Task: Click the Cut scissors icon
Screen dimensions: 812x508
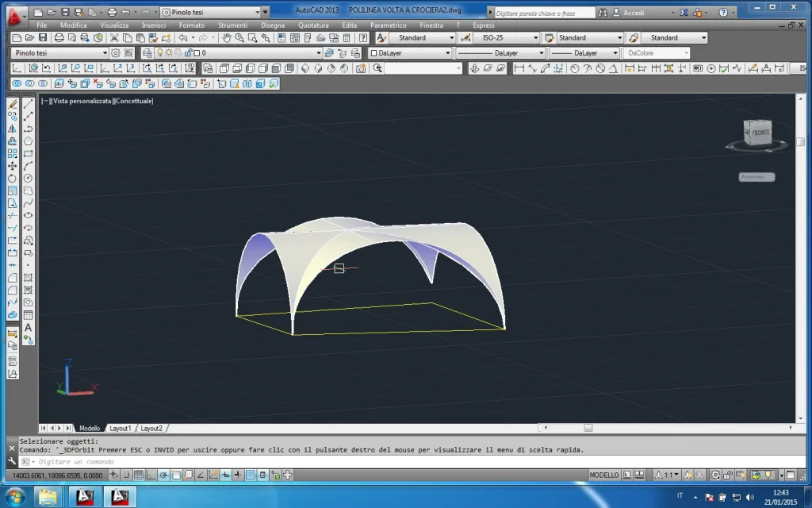Action: [x=114, y=38]
